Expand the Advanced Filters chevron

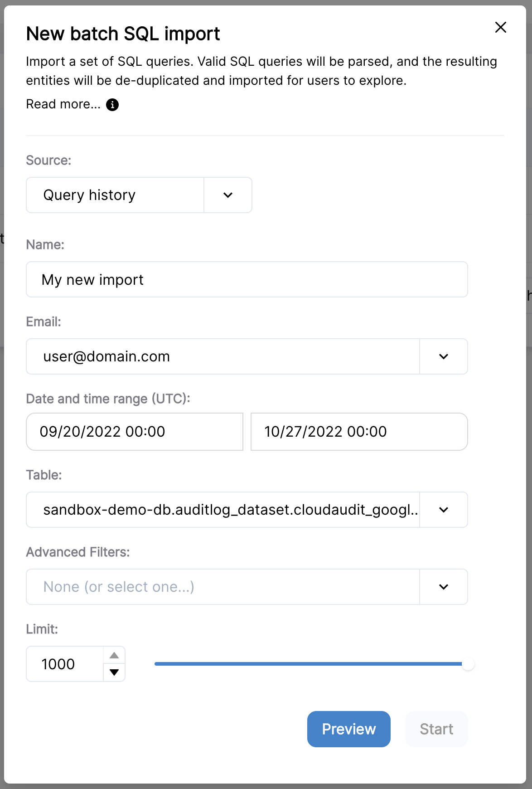tap(444, 587)
